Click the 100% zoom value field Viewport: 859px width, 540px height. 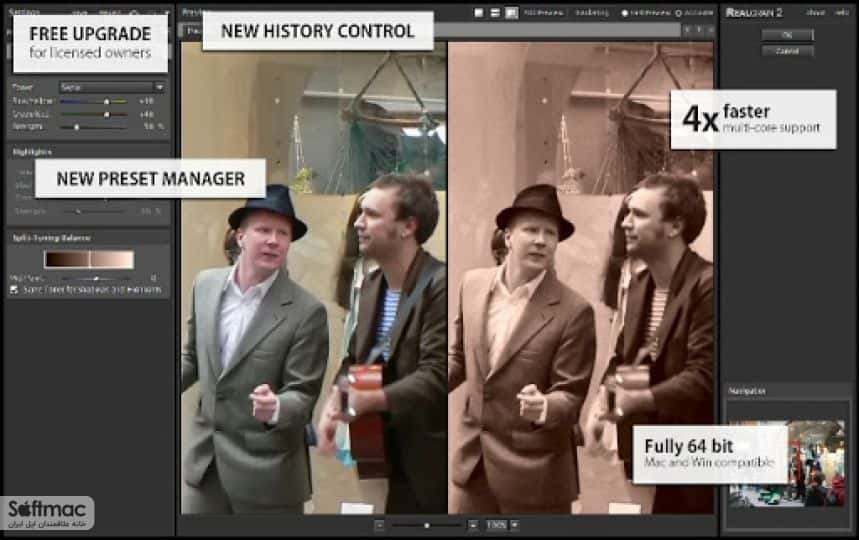tap(496, 525)
